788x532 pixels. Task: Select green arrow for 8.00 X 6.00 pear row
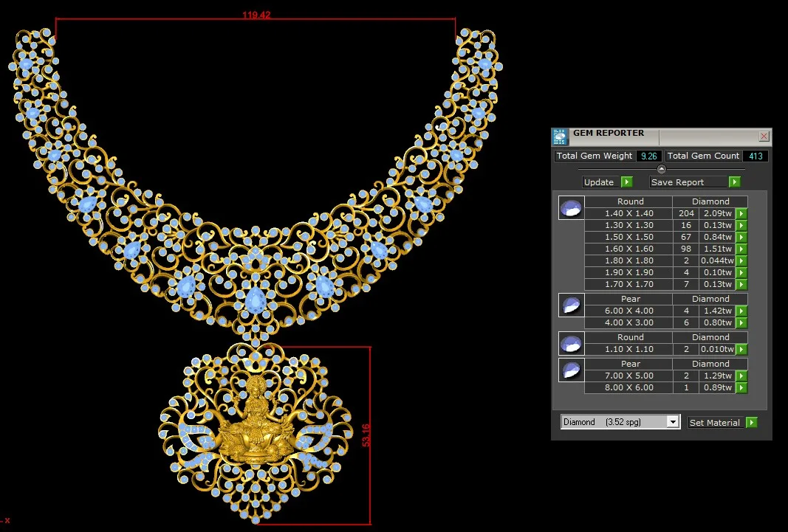[741, 388]
